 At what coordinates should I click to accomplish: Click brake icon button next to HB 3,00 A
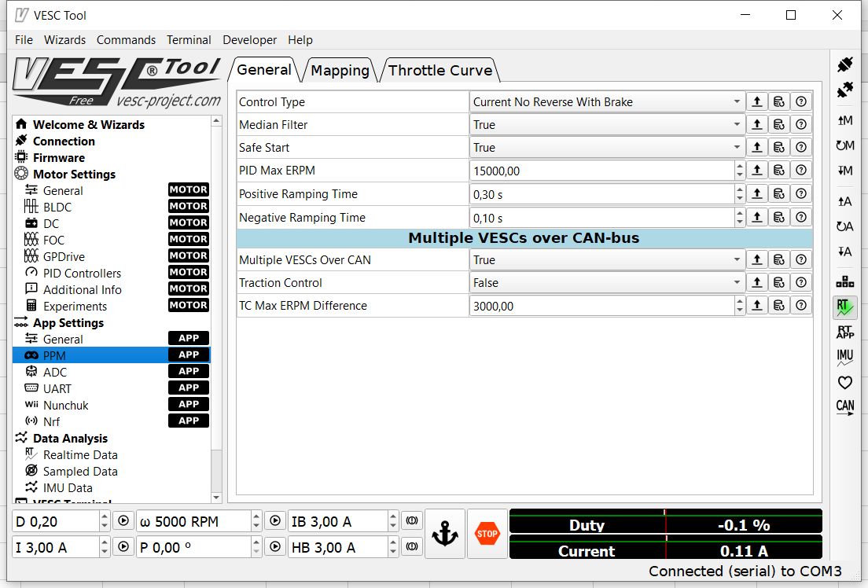[x=412, y=547]
